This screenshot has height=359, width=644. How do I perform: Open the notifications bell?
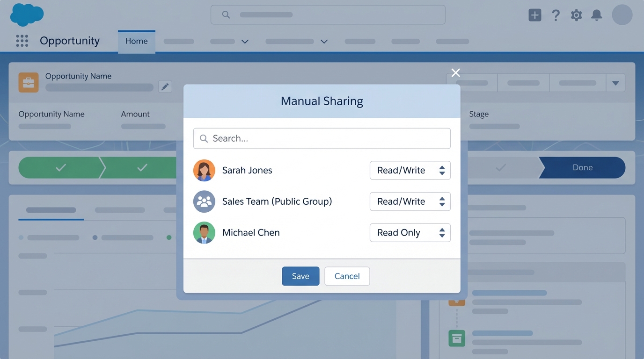tap(597, 14)
